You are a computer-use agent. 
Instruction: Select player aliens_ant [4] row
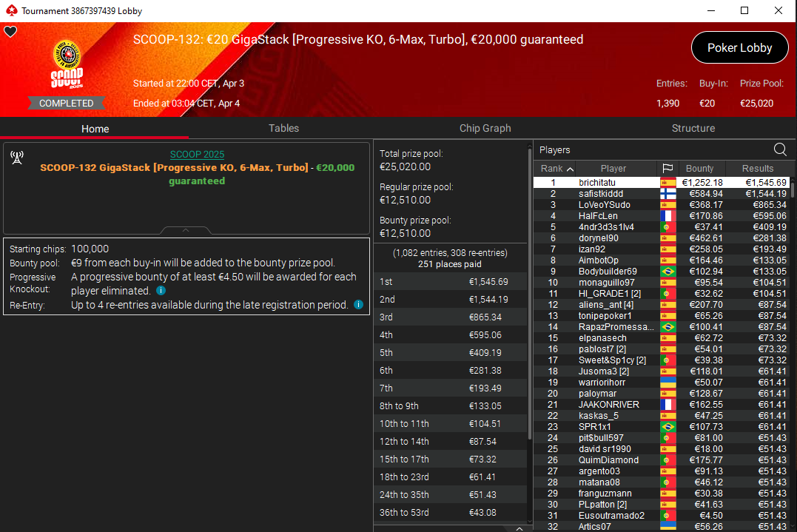pos(662,304)
